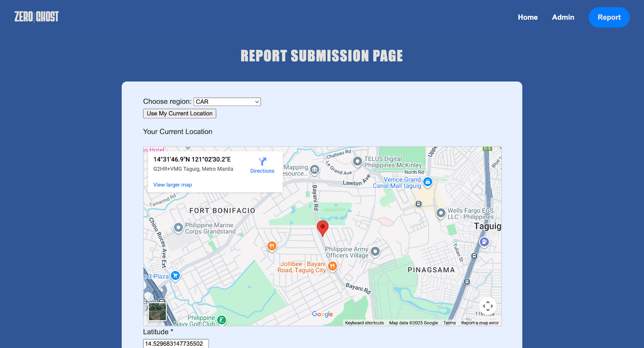The width and height of the screenshot is (644, 348).
Task: Open the Admin page
Action: pos(563,17)
